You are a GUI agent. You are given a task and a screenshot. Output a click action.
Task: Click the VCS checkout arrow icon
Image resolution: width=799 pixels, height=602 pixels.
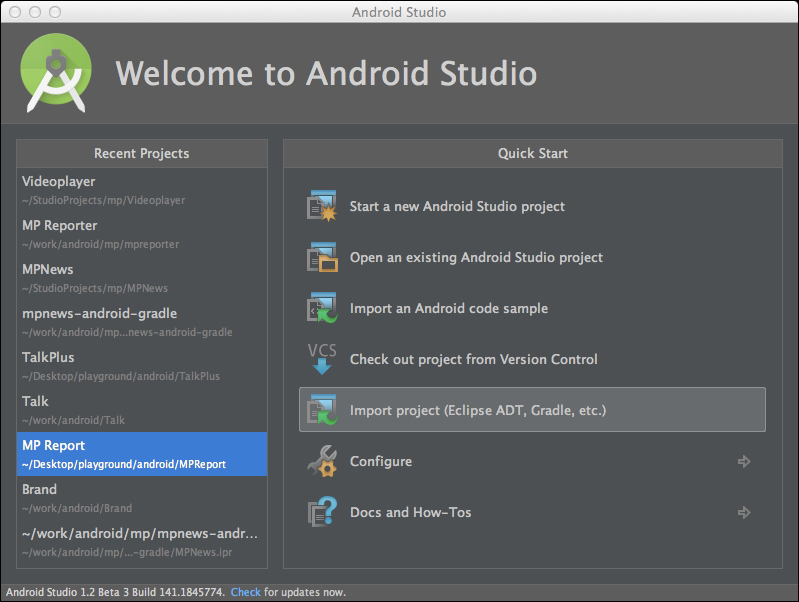(322, 359)
